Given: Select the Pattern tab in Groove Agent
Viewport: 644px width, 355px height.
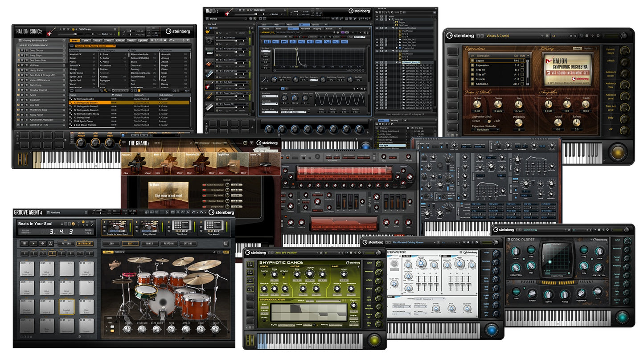Looking at the screenshot, I should 66,244.
